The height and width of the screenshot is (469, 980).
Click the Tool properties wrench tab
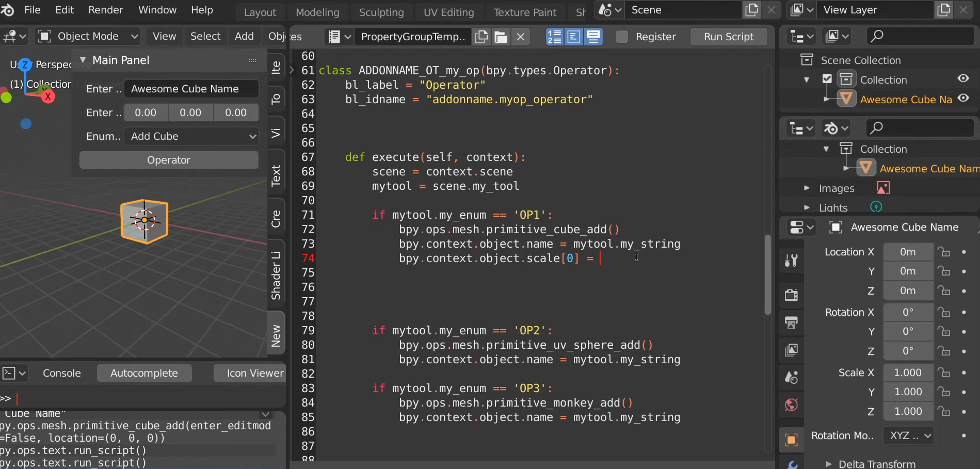(x=791, y=260)
